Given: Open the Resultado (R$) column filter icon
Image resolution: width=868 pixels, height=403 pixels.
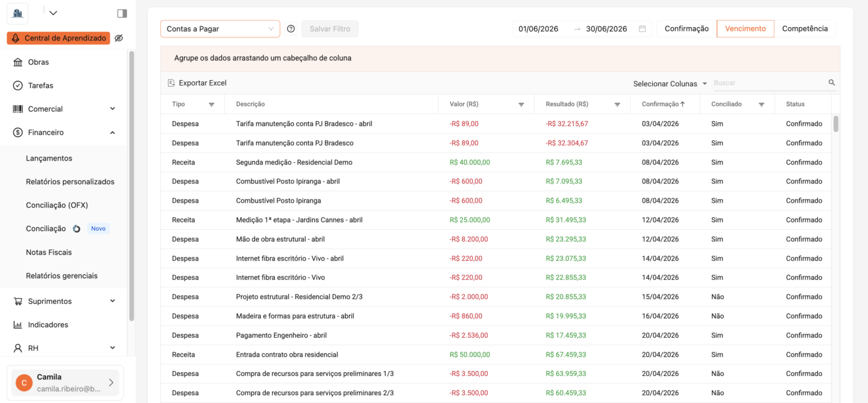Looking at the screenshot, I should [617, 104].
